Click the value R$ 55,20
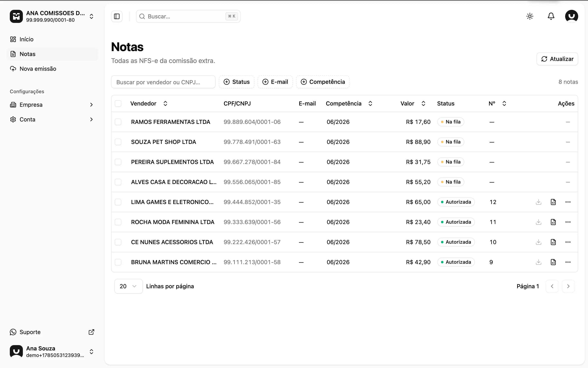 click(418, 182)
